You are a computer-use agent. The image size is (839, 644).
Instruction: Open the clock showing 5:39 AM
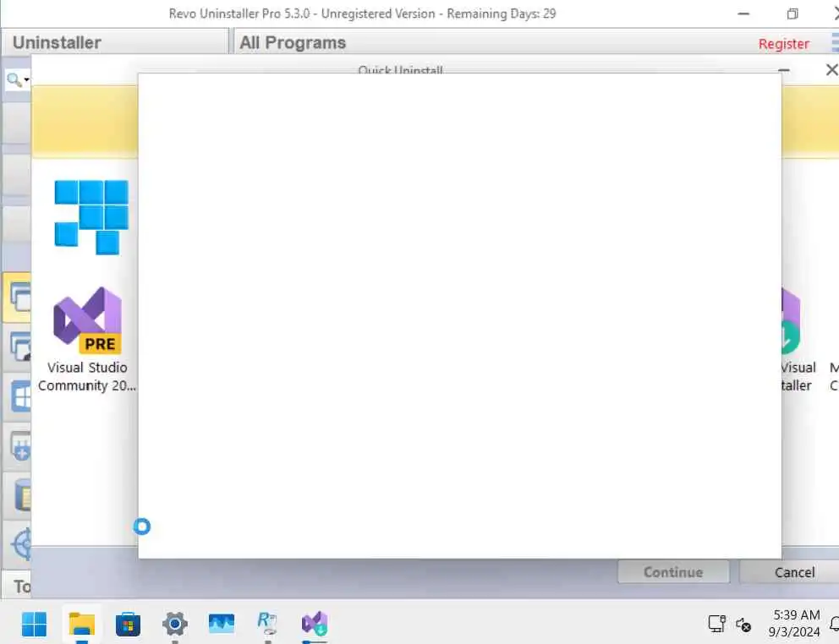[796, 623]
